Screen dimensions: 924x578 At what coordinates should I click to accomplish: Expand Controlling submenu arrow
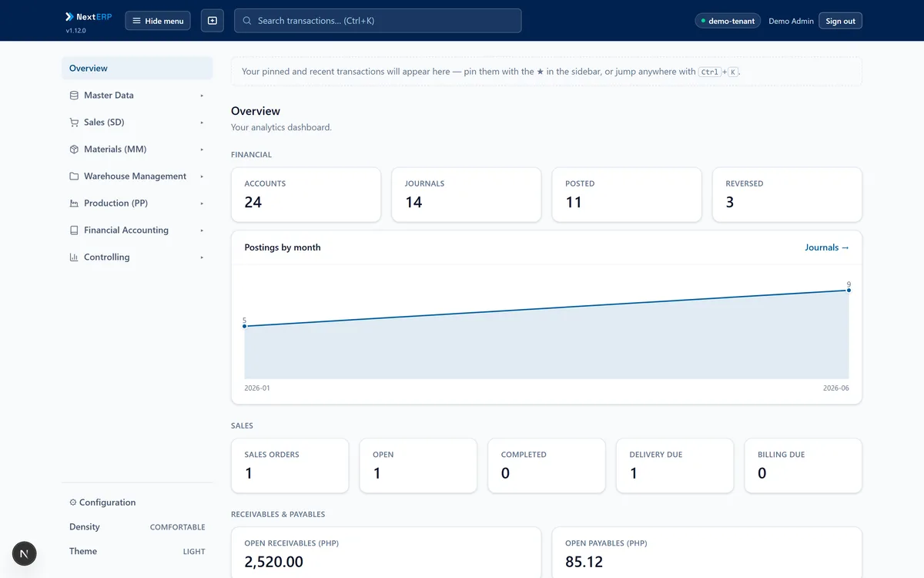202,257
